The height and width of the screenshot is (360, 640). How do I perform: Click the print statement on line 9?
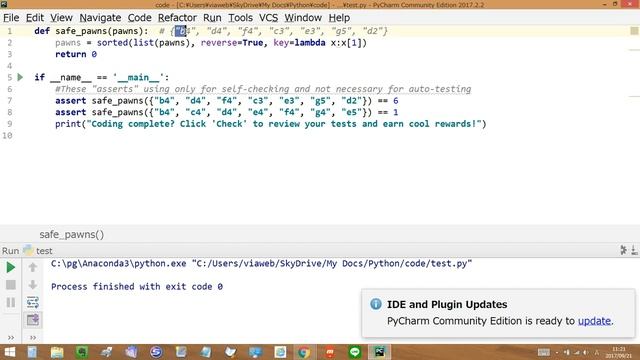(271, 124)
